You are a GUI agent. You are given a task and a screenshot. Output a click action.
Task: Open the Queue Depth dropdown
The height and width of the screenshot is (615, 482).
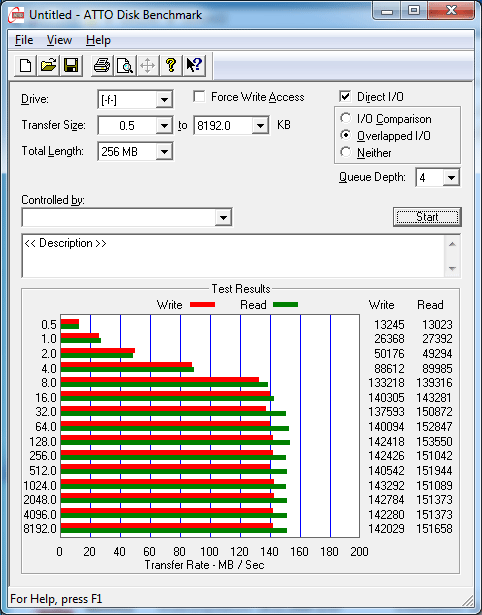[x=451, y=178]
